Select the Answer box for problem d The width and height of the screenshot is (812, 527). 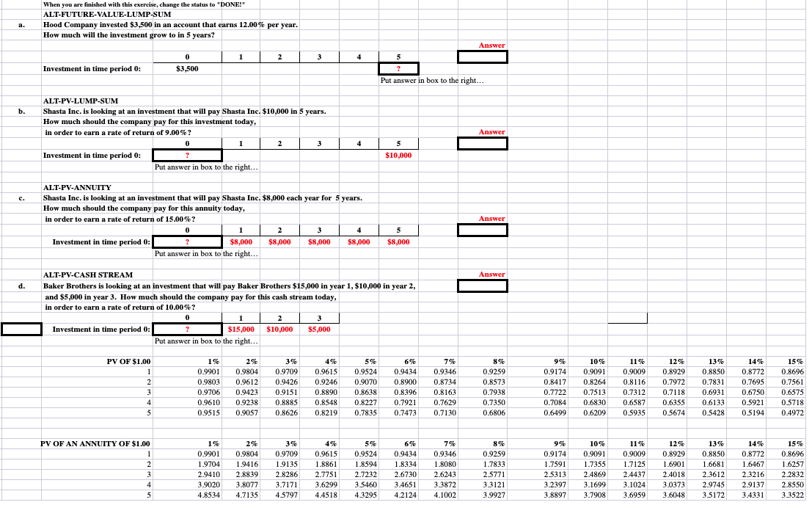click(482, 286)
